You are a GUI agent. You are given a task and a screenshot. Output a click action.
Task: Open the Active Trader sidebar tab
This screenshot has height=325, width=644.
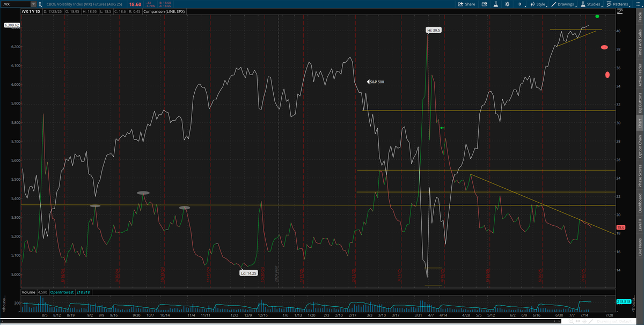coord(639,75)
